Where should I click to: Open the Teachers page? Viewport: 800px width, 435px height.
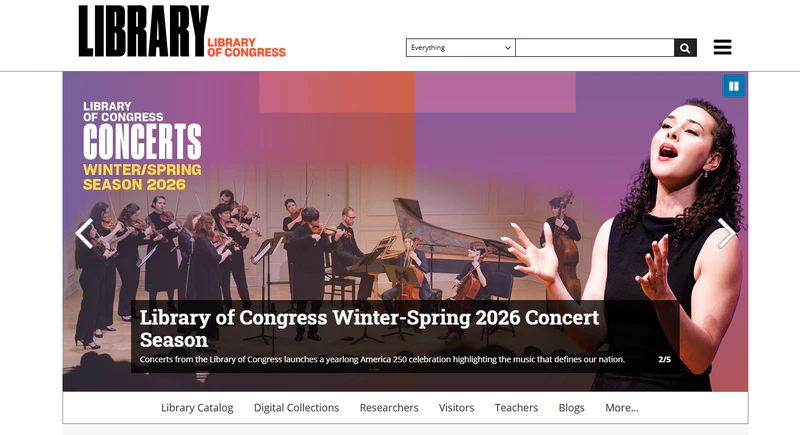tap(516, 408)
